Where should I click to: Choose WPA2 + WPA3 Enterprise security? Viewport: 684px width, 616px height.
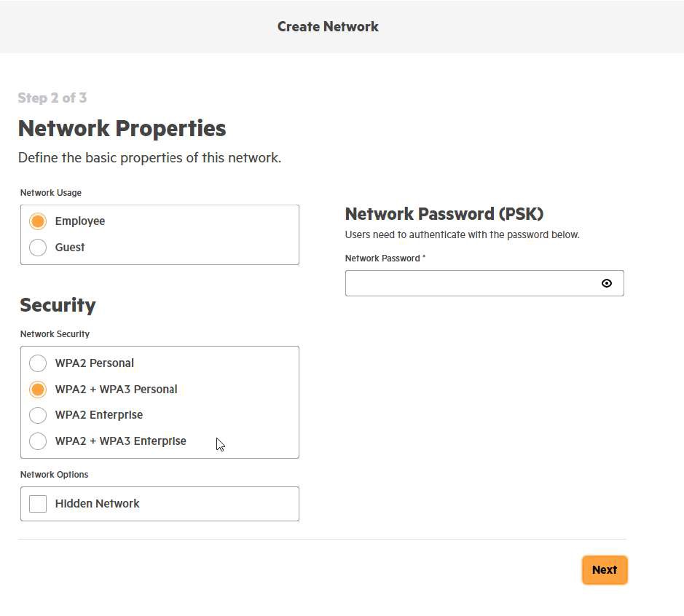tap(38, 441)
